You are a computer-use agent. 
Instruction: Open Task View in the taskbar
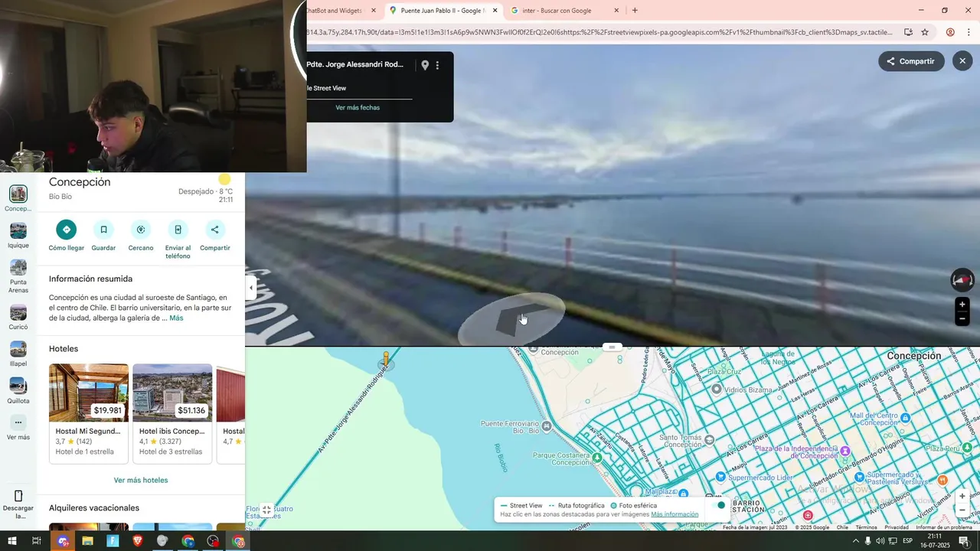click(36, 541)
